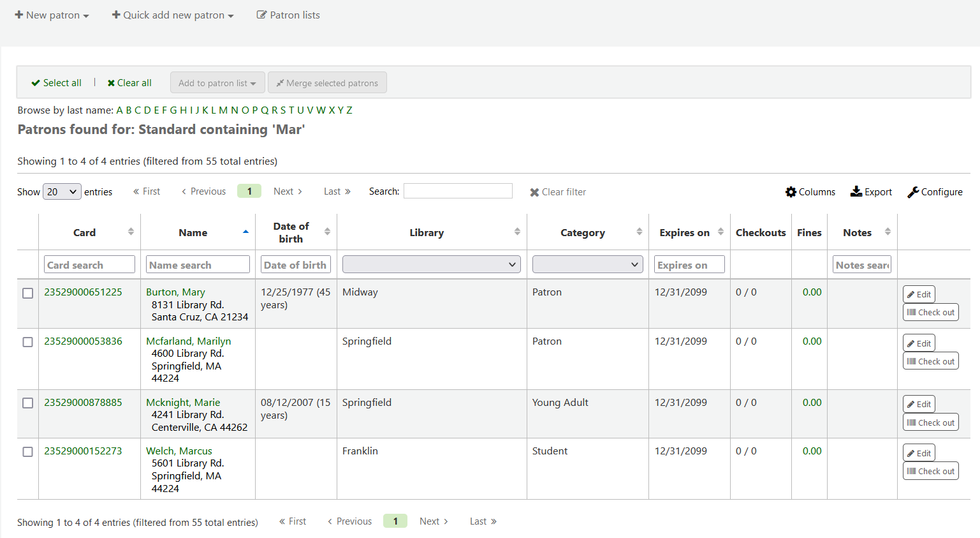The height and width of the screenshot is (538, 980).
Task: Expand Quick add new patron menu
Action: [x=173, y=15]
